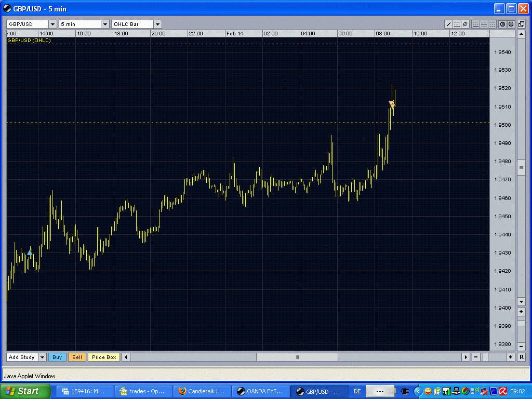This screenshot has width=532, height=399.
Task: Click the wireless network connection tray icon
Action: pos(475,392)
